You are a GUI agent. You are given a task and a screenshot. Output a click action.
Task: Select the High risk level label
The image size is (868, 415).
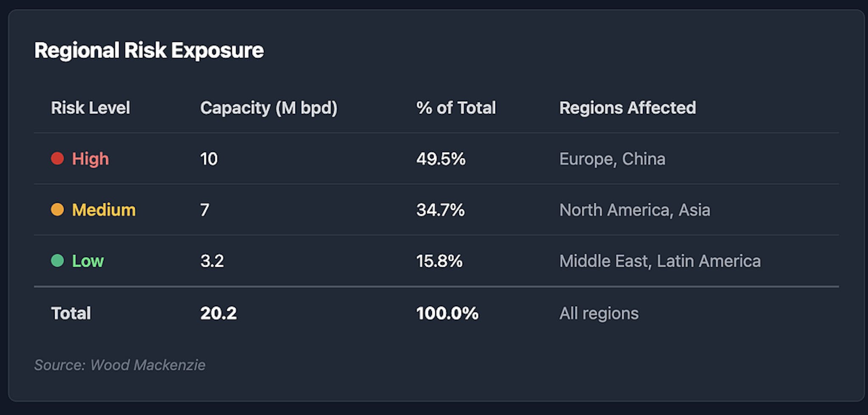(90, 159)
